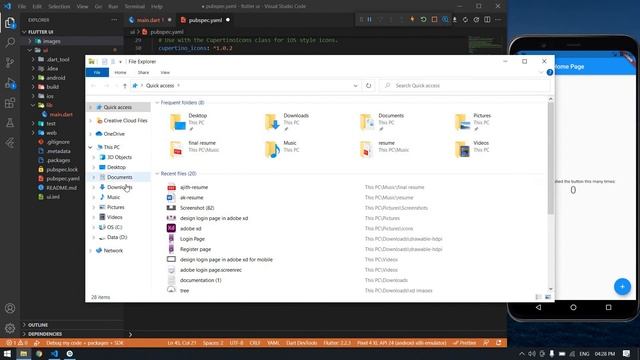Go up one folder level in File Explorer
Screen dimensions: 640x360
pos(125,86)
